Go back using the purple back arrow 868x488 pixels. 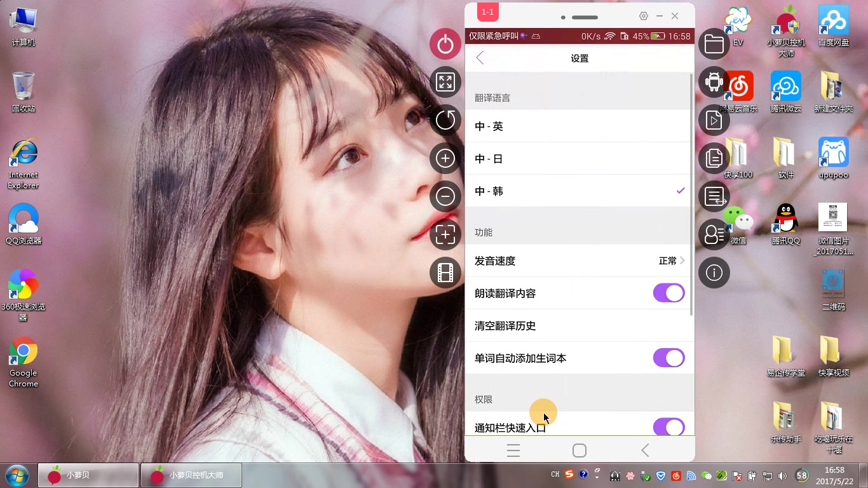[480, 58]
